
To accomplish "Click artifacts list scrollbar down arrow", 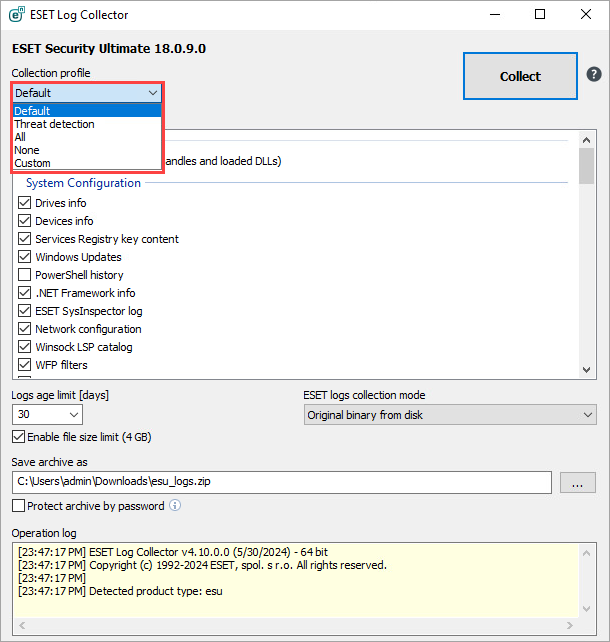I will coord(586,370).
